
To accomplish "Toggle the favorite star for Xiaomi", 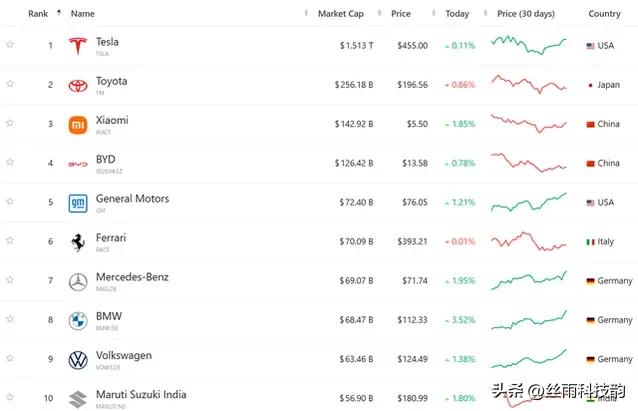I will pyautogui.click(x=10, y=123).
